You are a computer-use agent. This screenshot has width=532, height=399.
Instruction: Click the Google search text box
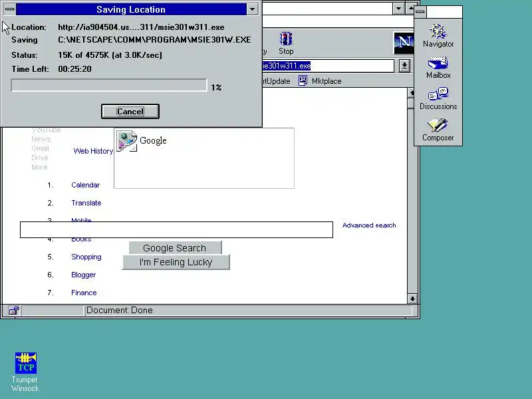(x=176, y=229)
